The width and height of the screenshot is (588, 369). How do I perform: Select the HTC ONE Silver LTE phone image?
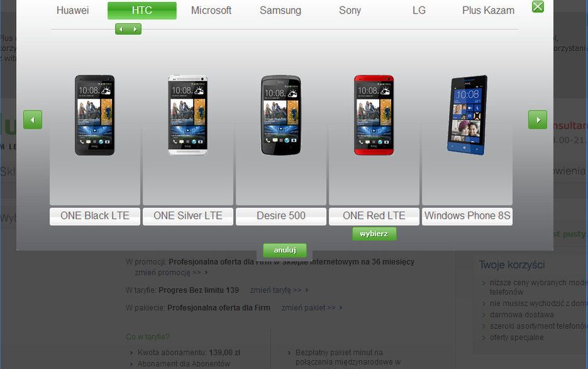pos(188,115)
